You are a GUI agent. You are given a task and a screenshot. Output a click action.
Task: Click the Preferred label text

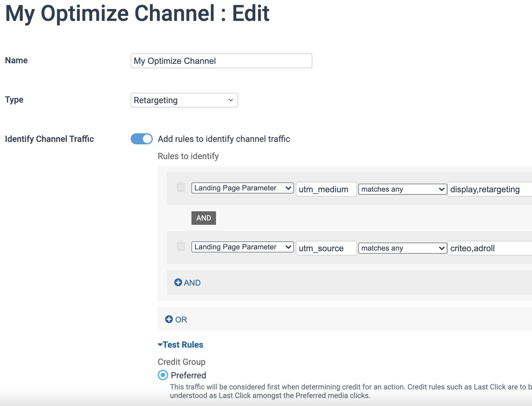click(x=188, y=375)
